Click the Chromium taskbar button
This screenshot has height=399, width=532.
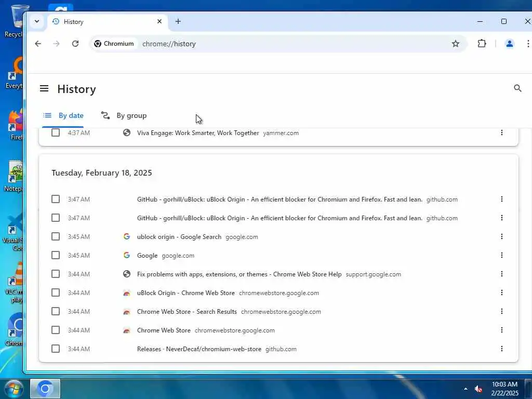pos(45,389)
